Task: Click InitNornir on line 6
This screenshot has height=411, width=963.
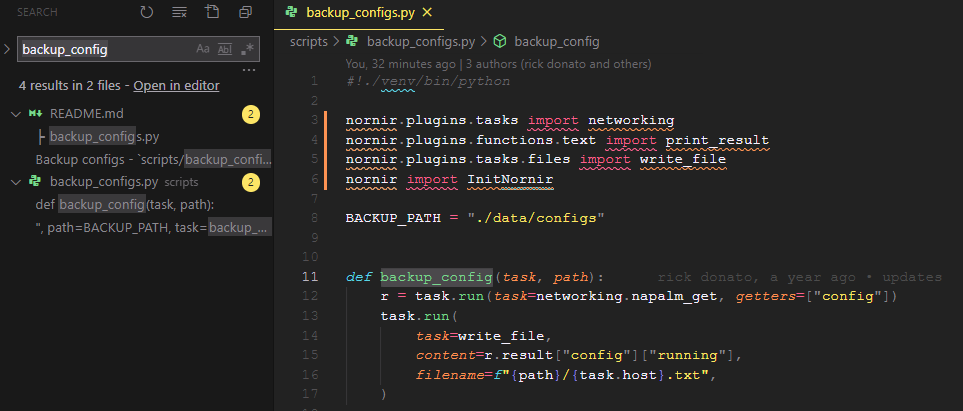Action: 510,179
